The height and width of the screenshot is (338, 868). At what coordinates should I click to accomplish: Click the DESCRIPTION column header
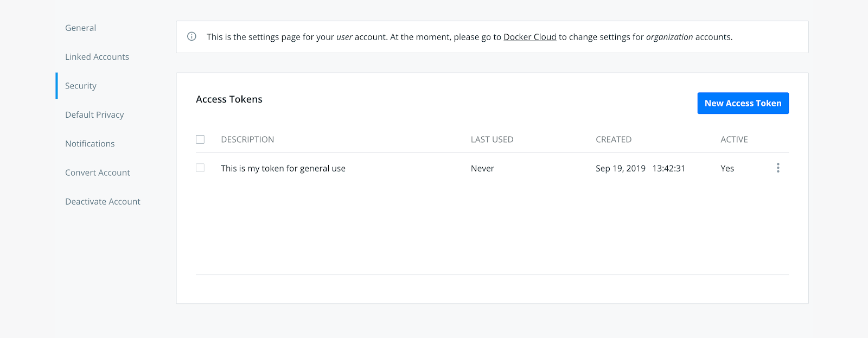247,139
